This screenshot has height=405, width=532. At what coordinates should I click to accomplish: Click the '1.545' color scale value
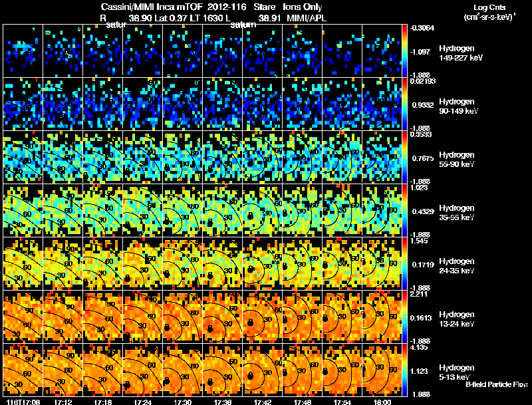[x=419, y=241]
